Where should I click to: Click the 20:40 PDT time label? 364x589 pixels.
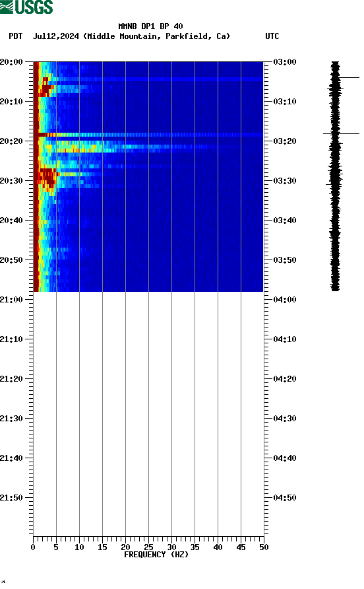pyautogui.click(x=11, y=221)
